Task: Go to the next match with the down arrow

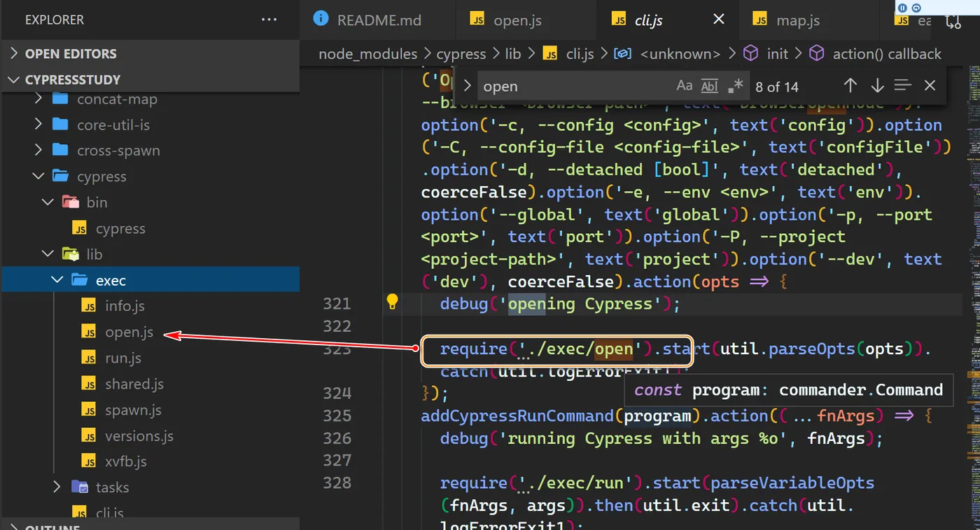Action: [877, 86]
